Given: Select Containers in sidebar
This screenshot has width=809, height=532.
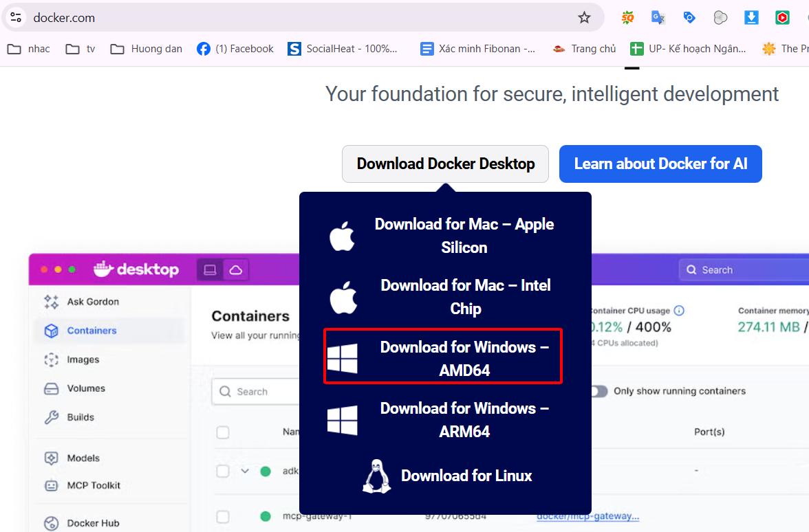Looking at the screenshot, I should [x=109, y=331].
